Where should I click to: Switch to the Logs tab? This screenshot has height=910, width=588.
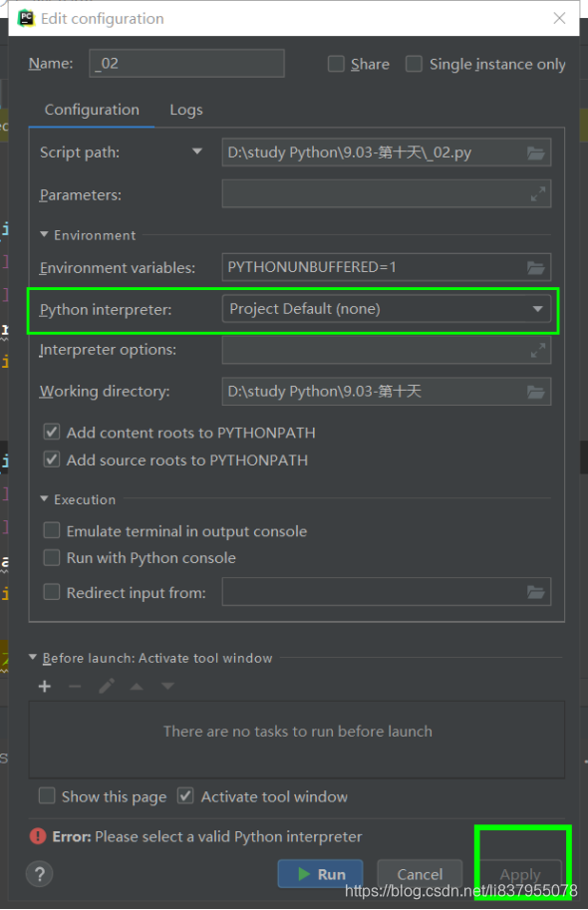click(x=185, y=110)
